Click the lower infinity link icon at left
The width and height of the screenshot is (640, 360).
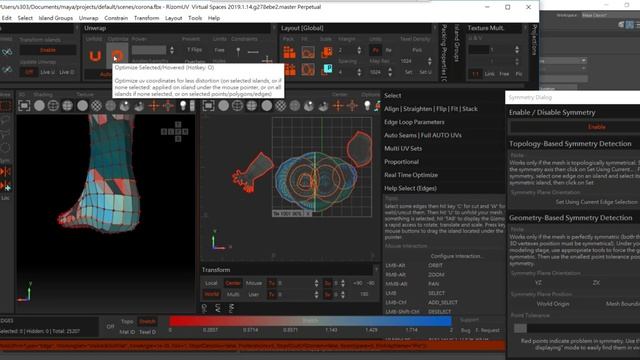click(x=7, y=70)
